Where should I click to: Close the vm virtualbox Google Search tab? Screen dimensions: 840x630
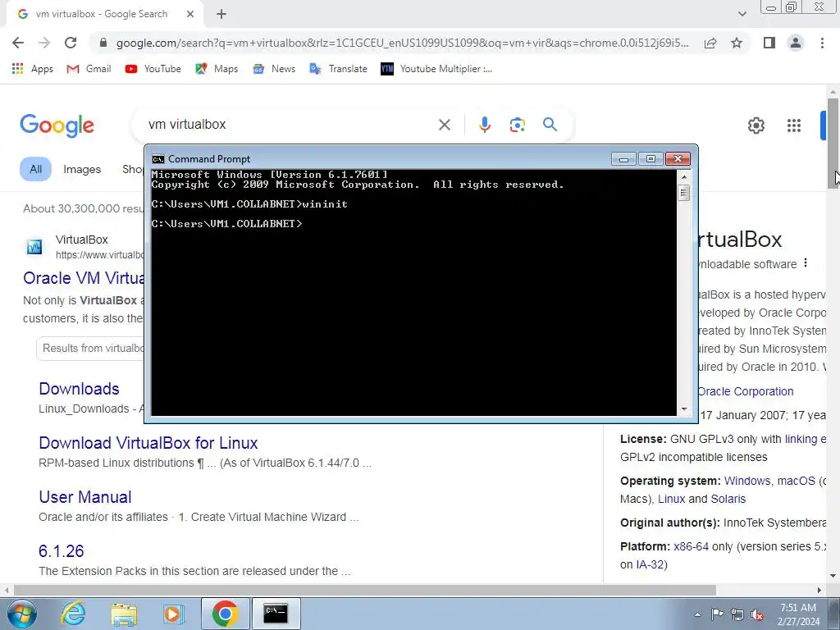coord(190,15)
